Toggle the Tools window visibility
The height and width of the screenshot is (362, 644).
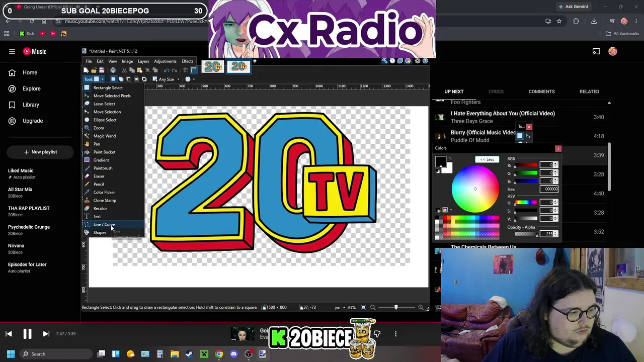pos(385,61)
